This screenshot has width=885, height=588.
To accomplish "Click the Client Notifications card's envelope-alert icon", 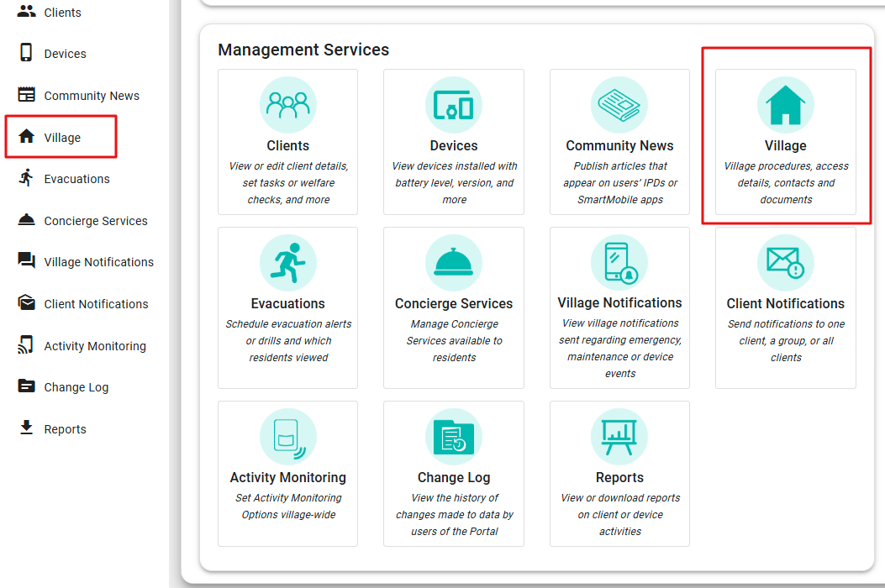I will point(785,263).
